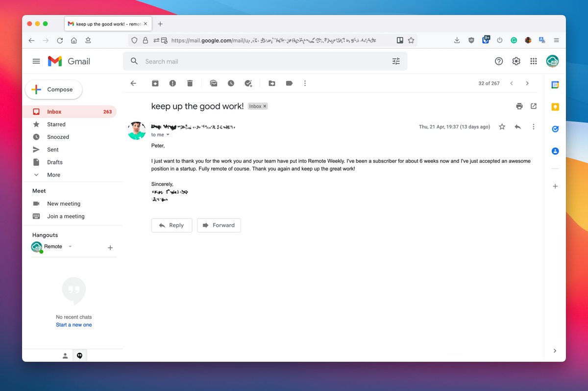Open Google Calendar side panel
This screenshot has height=391, width=588.
point(555,85)
